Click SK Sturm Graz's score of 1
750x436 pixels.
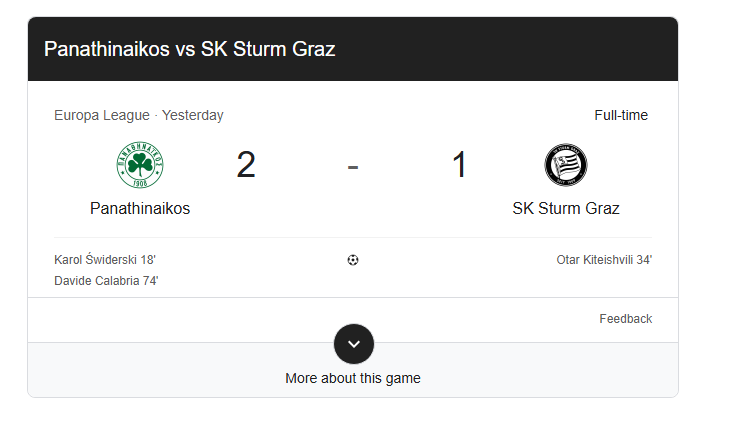[459, 165]
